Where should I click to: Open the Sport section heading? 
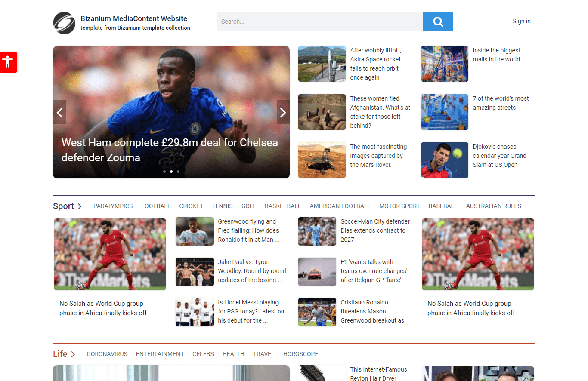click(64, 206)
